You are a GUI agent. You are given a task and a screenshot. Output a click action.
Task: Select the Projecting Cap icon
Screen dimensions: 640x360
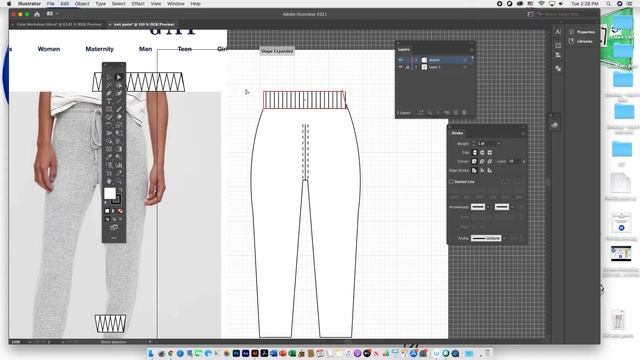point(490,152)
